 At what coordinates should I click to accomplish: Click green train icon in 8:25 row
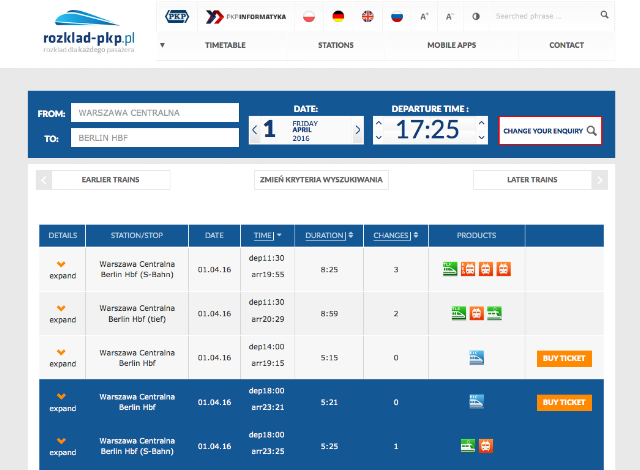450,269
